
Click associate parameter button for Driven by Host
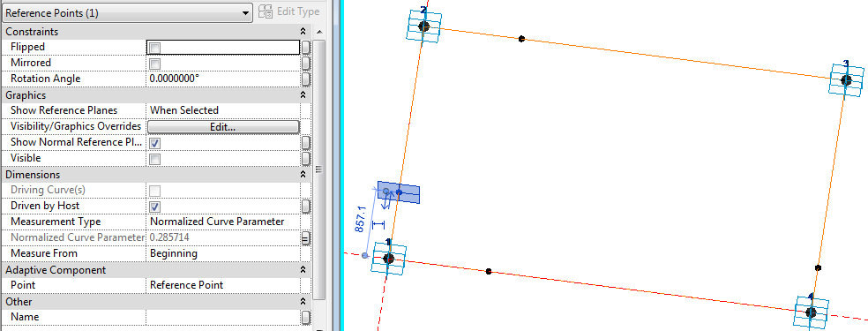pos(305,207)
